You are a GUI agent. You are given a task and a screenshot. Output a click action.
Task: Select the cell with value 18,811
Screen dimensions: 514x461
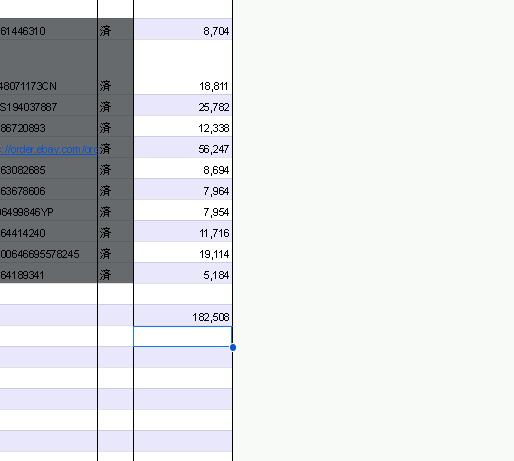pos(183,86)
